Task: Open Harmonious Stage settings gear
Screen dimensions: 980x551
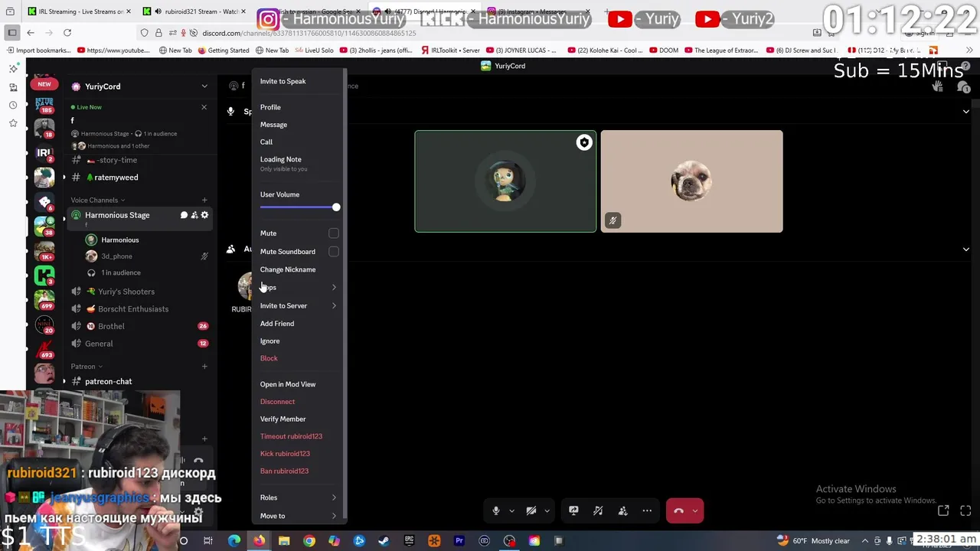Action: (x=204, y=216)
